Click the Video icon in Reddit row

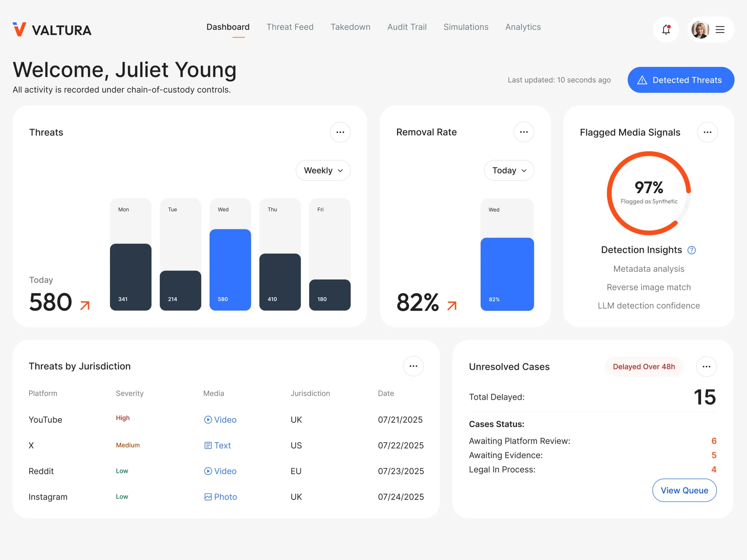coord(208,471)
